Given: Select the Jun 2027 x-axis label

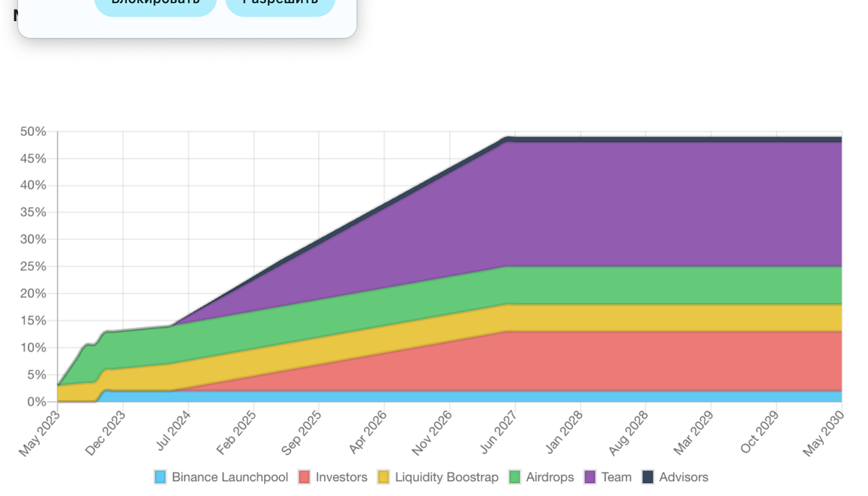Looking at the screenshot, I should (x=499, y=433).
